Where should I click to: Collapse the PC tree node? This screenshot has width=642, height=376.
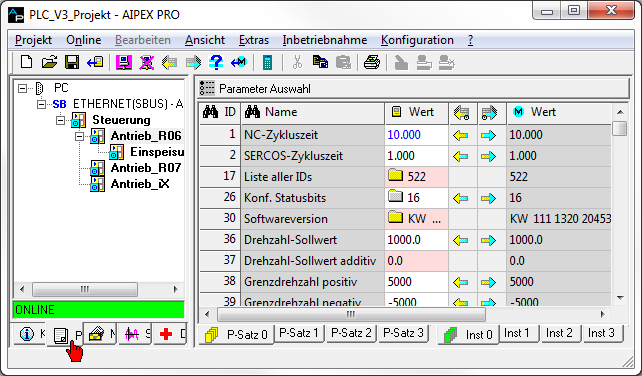23,88
